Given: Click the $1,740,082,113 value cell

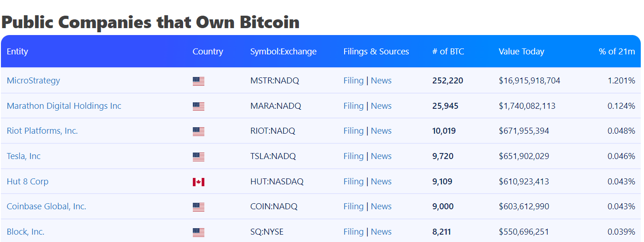Looking at the screenshot, I should coord(527,106).
